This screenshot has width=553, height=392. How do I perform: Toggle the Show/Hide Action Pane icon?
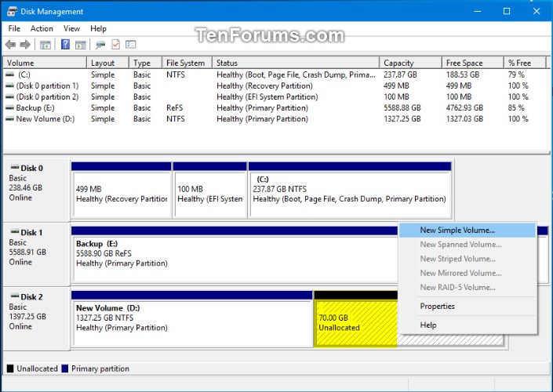pyautogui.click(x=81, y=45)
